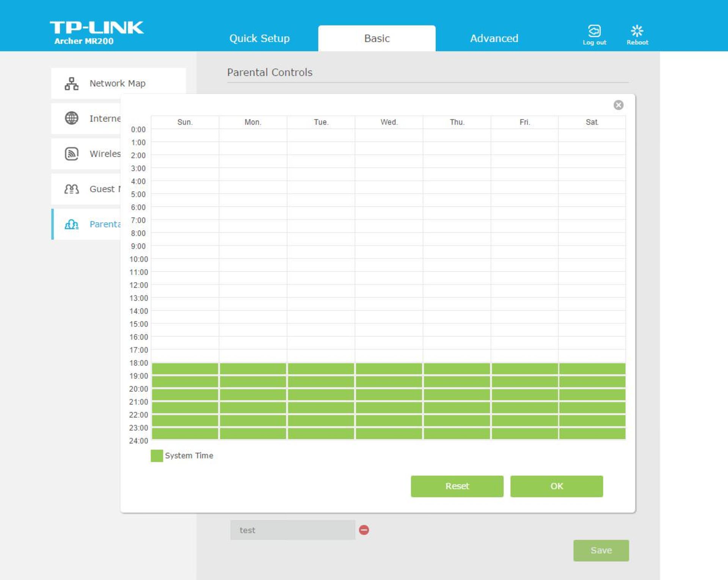
Task: Enable the Wednesday 0:00 time slot
Action: [x=389, y=135]
